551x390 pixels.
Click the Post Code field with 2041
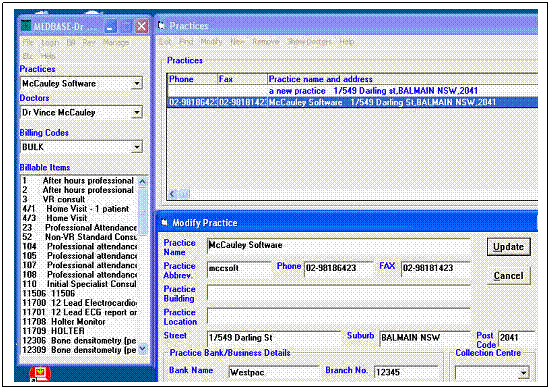point(517,338)
